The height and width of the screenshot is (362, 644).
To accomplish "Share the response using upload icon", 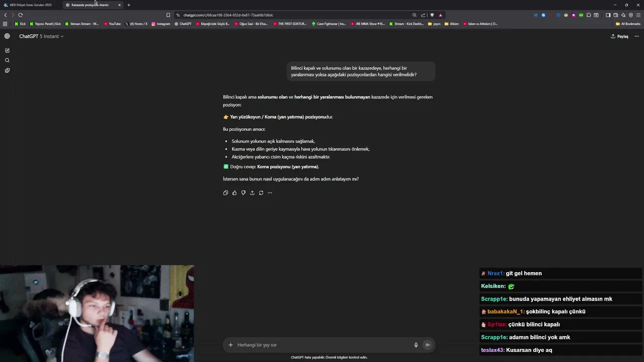I will point(252,193).
